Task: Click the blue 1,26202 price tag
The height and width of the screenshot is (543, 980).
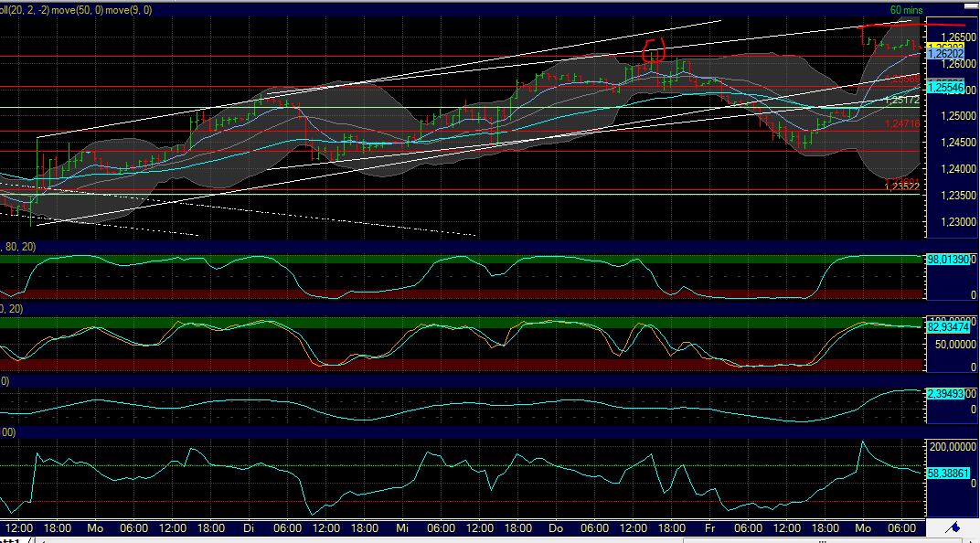Action: click(x=945, y=54)
